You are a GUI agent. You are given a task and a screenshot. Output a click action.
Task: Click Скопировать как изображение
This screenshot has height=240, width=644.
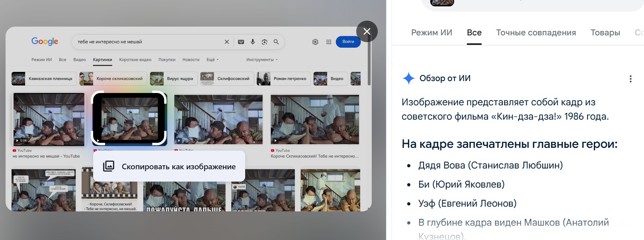(x=169, y=166)
